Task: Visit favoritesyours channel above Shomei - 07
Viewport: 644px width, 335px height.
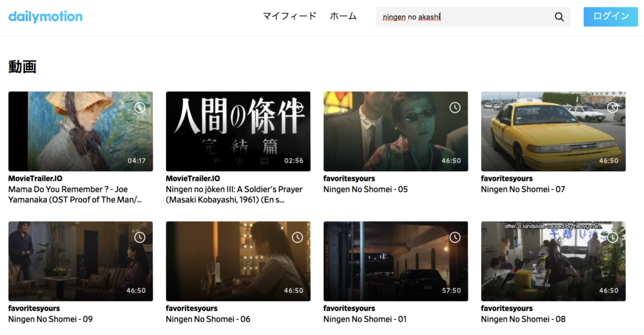Action: 507,178
